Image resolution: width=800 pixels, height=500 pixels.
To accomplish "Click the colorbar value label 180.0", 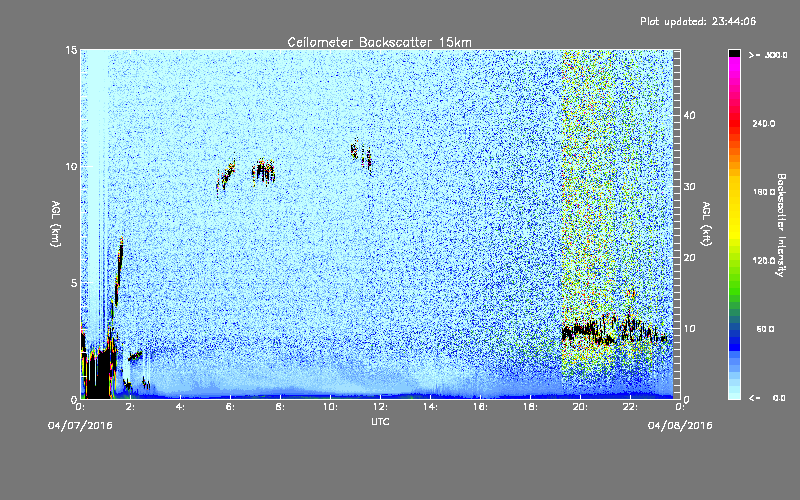I will click(x=764, y=192).
